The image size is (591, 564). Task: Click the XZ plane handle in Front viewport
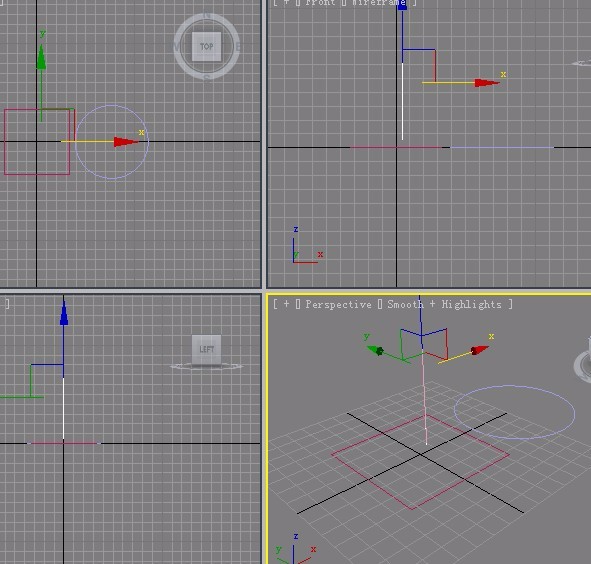419,65
